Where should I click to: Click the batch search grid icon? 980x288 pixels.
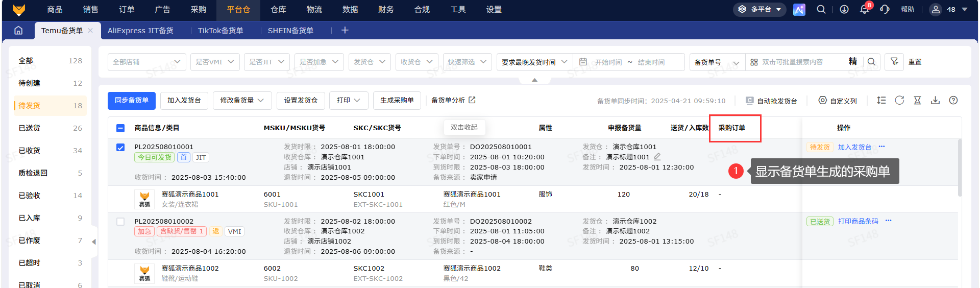pyautogui.click(x=754, y=62)
